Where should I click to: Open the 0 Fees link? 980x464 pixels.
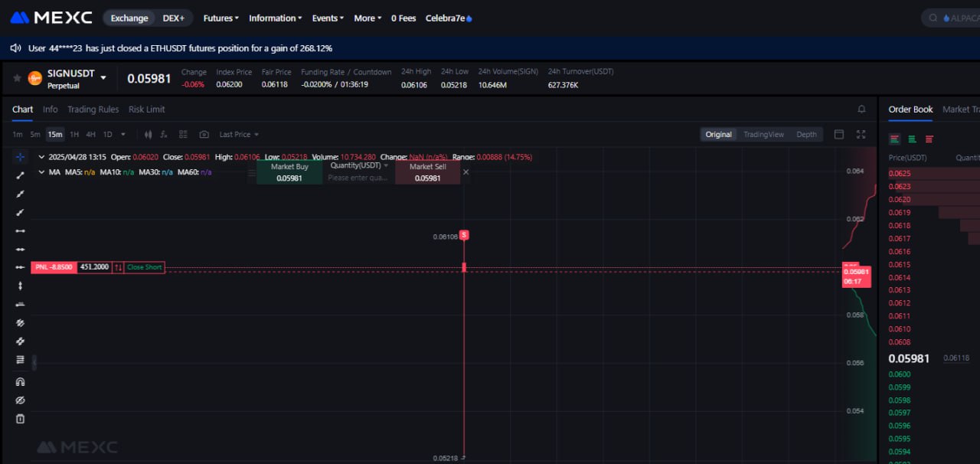403,18
